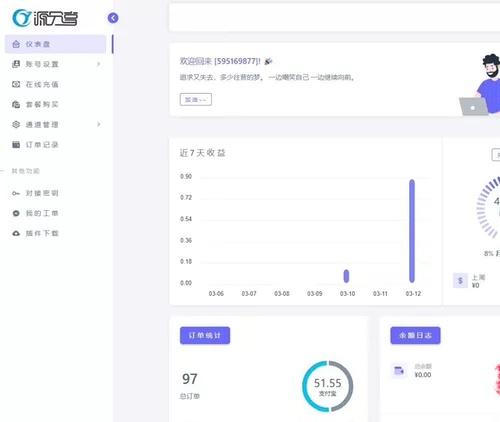Click the 03-09 axis label
Screen dimensions: 500x422
315,294
